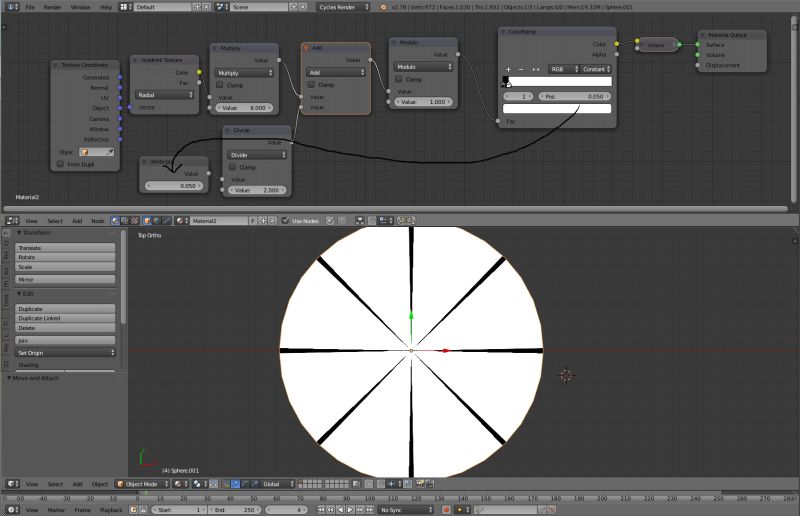800x516 pixels.
Task: Toggle From Dupli checkbox
Action: pyautogui.click(x=60, y=164)
